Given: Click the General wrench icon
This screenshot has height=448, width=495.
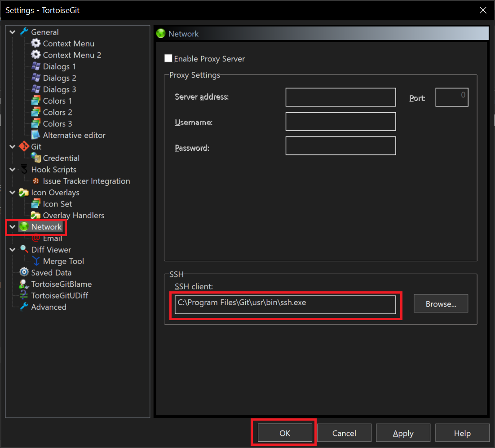Looking at the screenshot, I should (x=24, y=32).
